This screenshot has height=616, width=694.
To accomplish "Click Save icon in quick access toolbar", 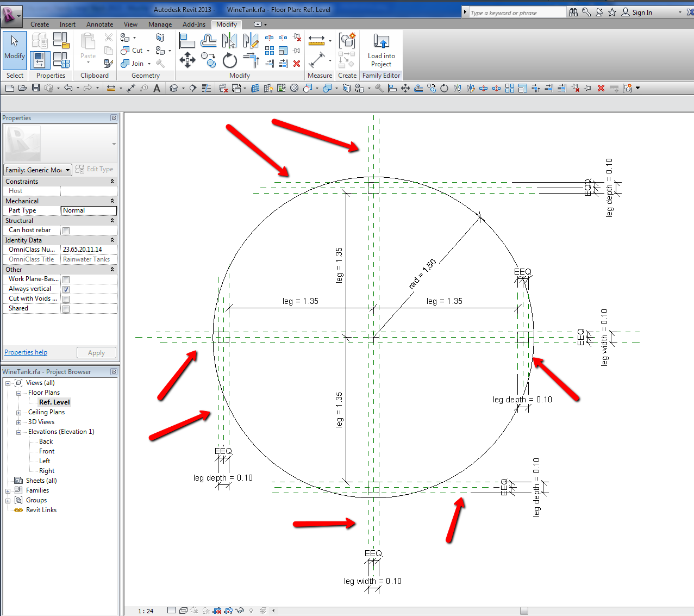I will click(x=36, y=88).
